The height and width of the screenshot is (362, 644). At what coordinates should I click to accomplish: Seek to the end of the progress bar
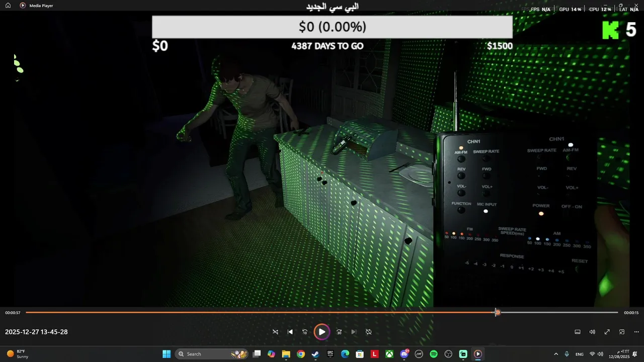click(x=617, y=313)
